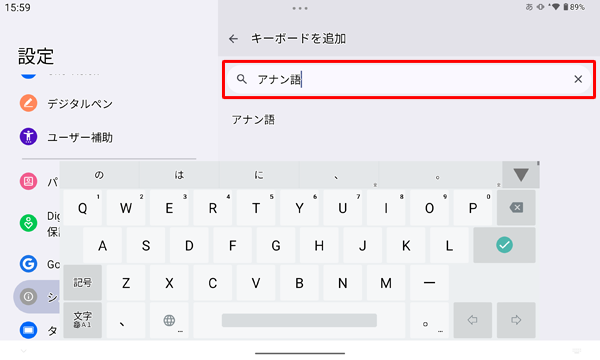Tap the battery indicator in the status bar

[x=566, y=7]
